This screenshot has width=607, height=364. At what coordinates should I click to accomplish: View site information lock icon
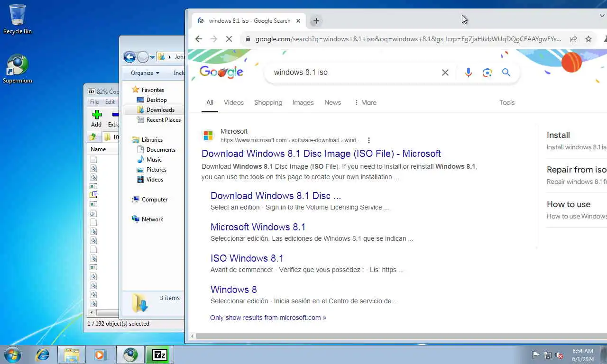[248, 39]
